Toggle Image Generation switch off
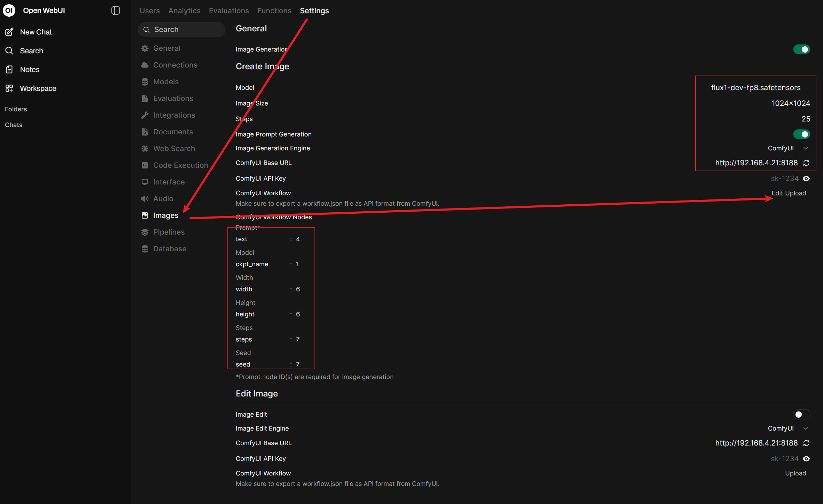This screenshot has height=504, width=823. click(x=801, y=49)
